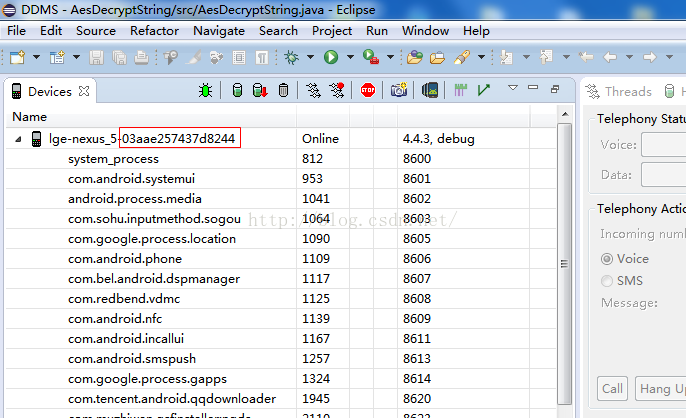The height and width of the screenshot is (418, 686).
Task: Click Debug selected process bug icon in Devices
Action: 205,91
